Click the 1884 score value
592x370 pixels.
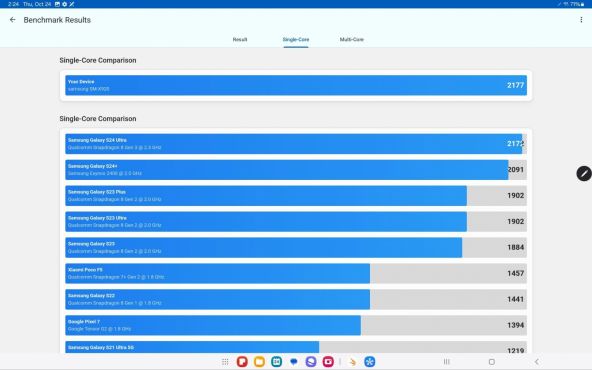[x=516, y=248]
